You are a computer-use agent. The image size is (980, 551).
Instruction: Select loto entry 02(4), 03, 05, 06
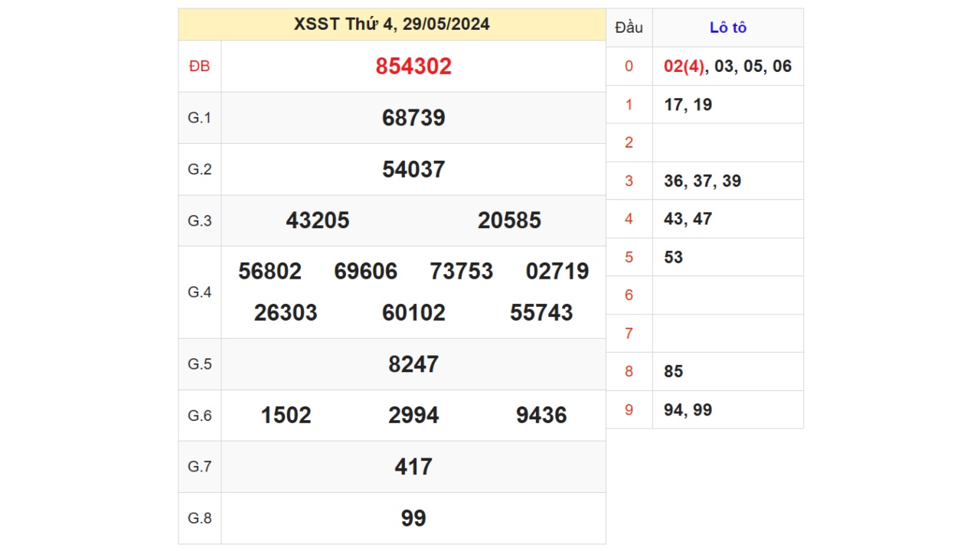point(728,67)
